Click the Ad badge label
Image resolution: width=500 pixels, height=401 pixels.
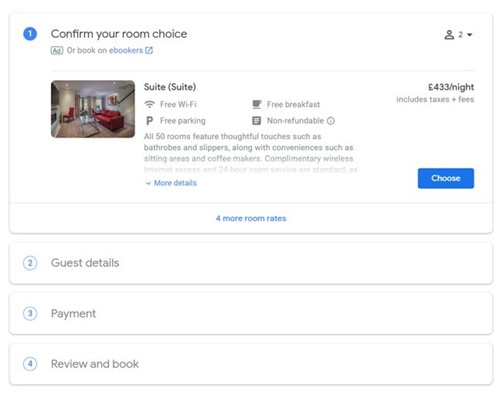pos(57,50)
